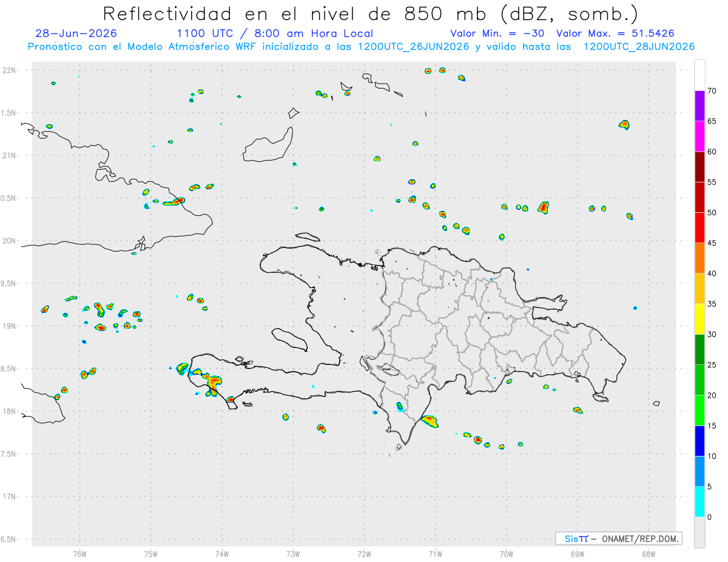The height and width of the screenshot is (562, 728).
Task: Click the latitude label "18N"
Action: [10, 411]
